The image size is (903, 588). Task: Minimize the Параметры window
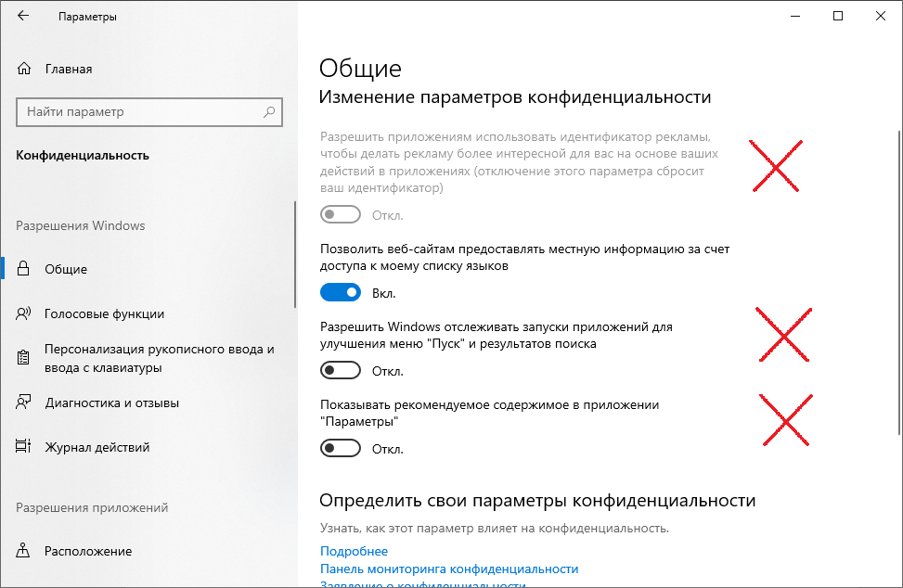(796, 17)
